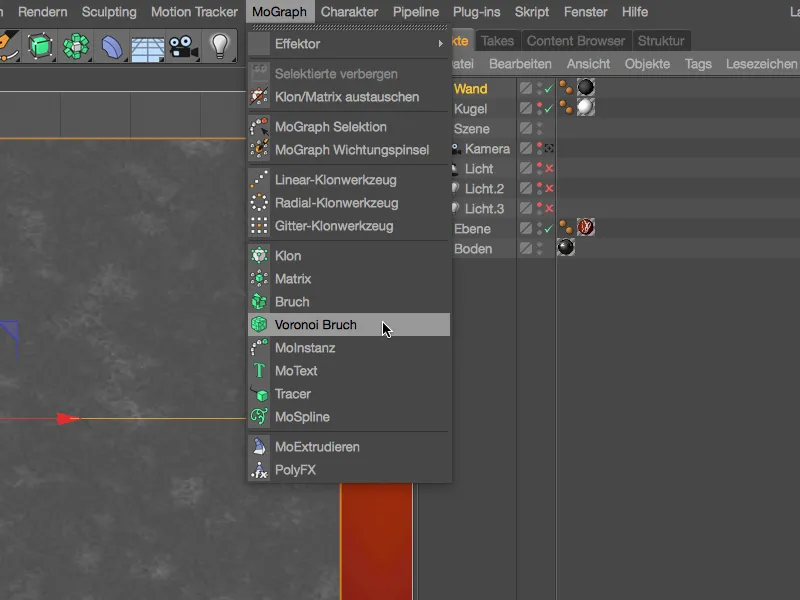The height and width of the screenshot is (600, 800).
Task: Enable the Licht.3 object red cross
Action: click(549, 208)
